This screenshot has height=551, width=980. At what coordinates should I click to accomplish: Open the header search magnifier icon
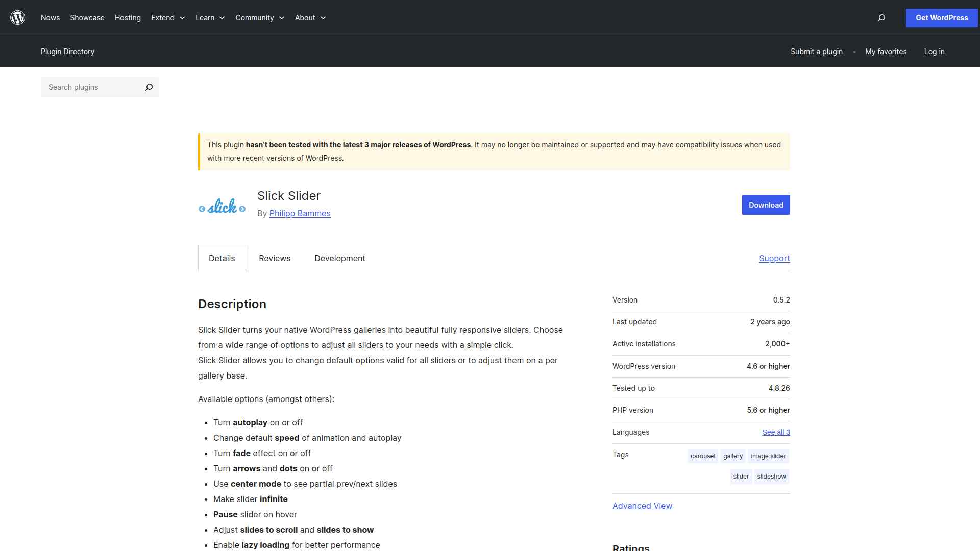(x=881, y=18)
